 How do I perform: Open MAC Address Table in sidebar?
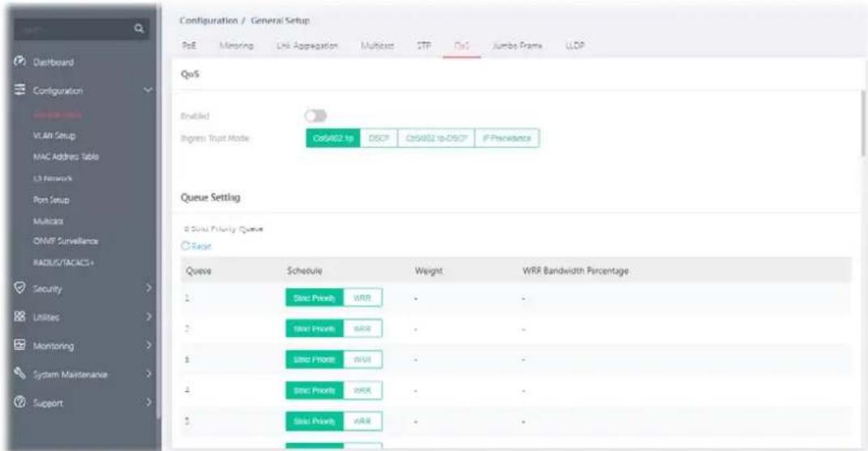[66, 156]
